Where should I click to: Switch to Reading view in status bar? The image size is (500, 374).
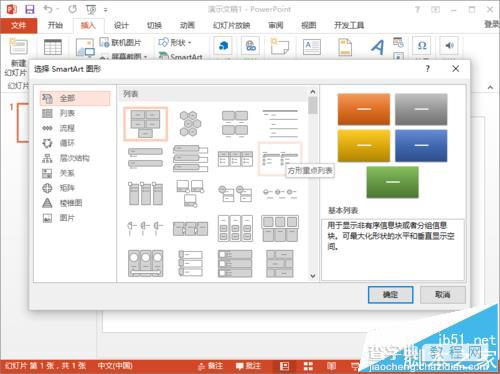pos(331,366)
